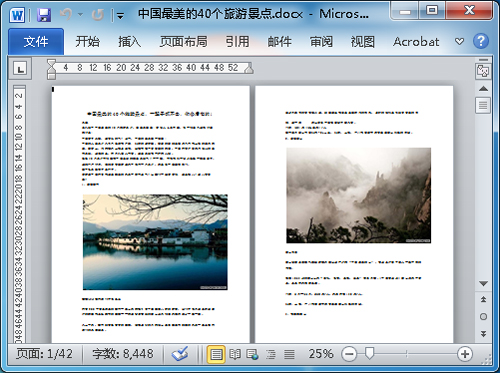Click the heading text on page one

click(150, 114)
